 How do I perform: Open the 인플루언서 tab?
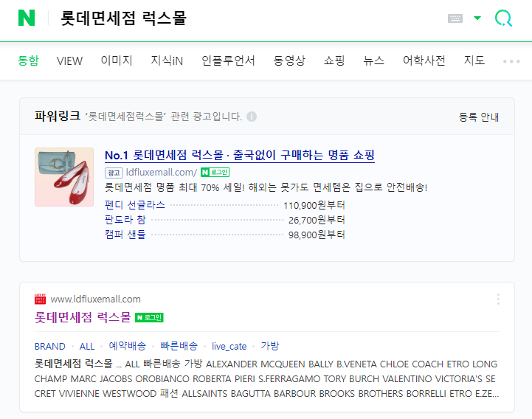(x=228, y=60)
